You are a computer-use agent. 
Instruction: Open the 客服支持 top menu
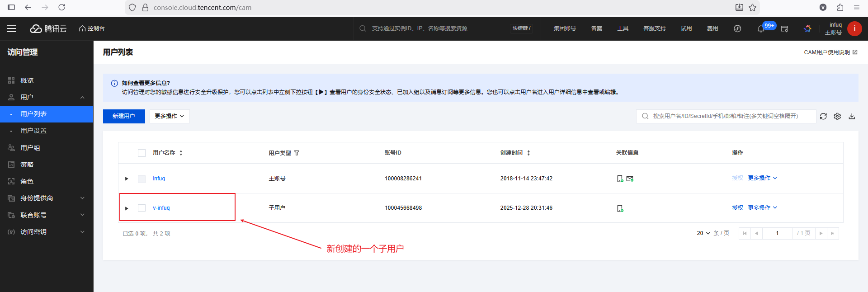(655, 28)
